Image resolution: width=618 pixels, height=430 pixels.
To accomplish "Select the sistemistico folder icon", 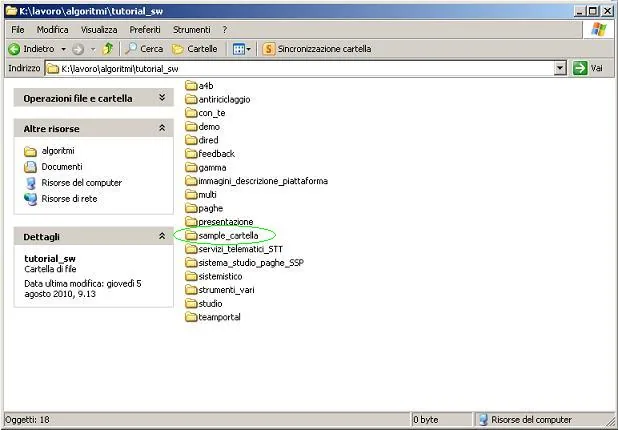I will 191,276.
